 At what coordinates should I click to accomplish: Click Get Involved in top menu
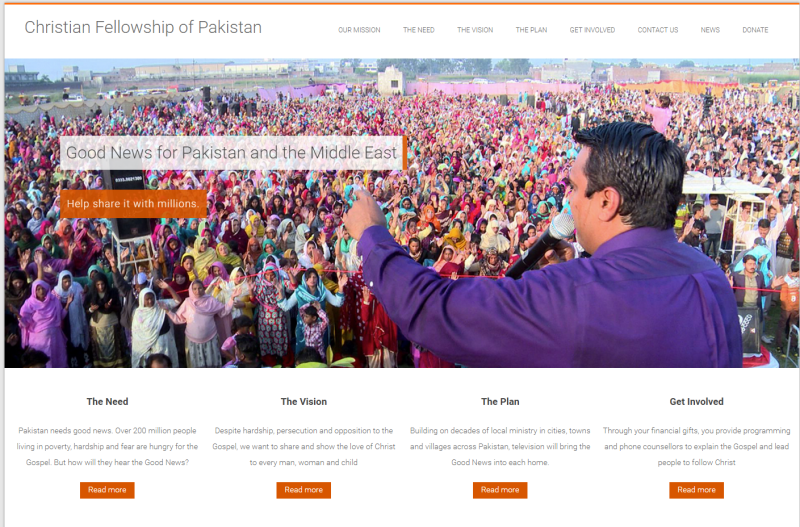click(x=592, y=30)
